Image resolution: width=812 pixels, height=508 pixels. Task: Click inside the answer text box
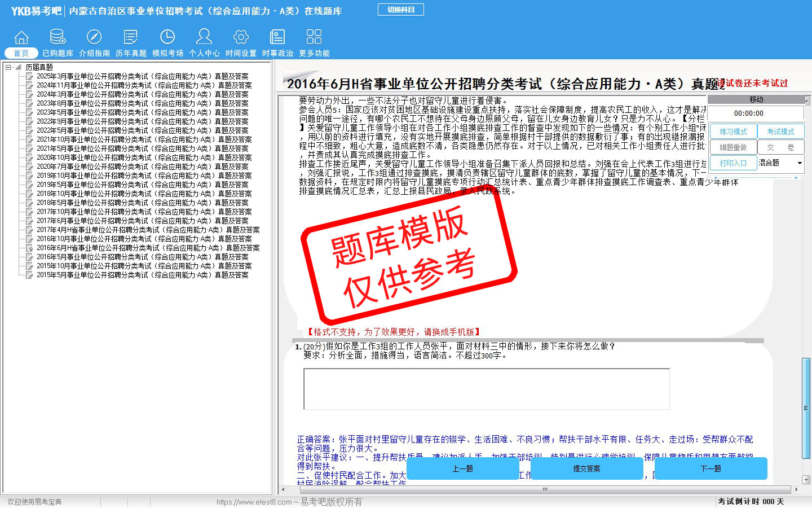pos(486,389)
